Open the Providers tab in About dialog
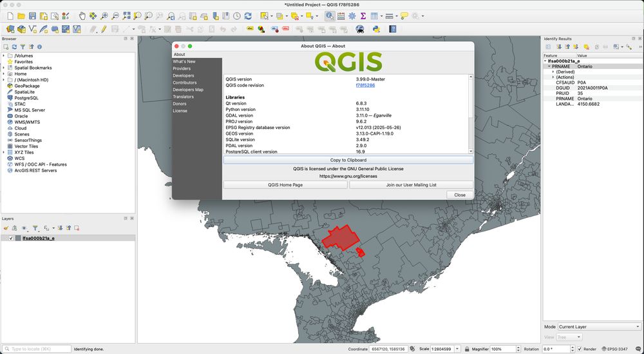Viewport: 644px width, 354px height. [x=182, y=68]
